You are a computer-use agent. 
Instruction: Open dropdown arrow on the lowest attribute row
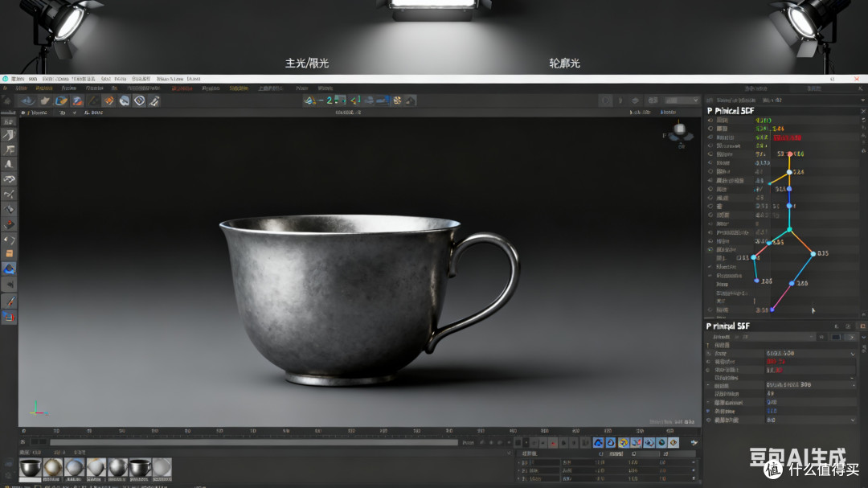coord(853,420)
